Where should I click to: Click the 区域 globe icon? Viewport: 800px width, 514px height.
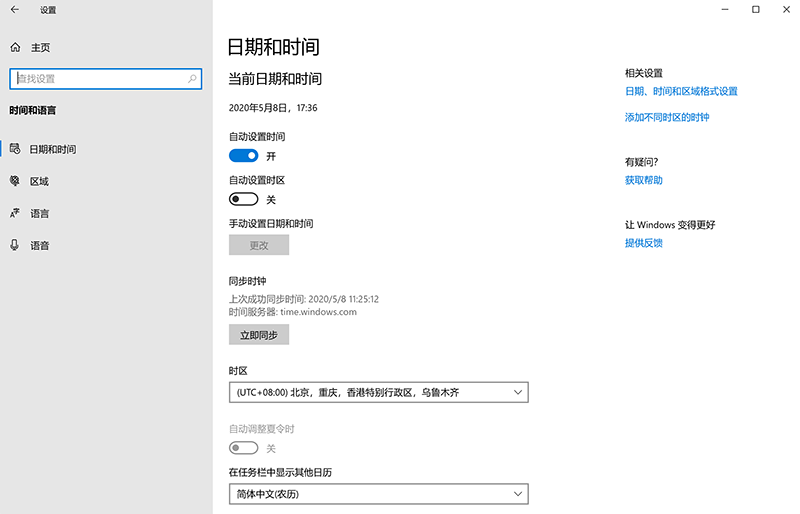tap(15, 181)
